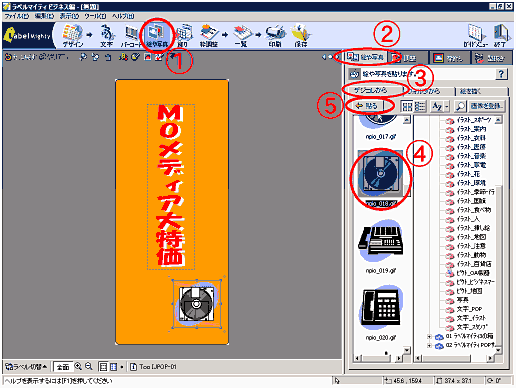Click the 印刷 (Print) printer icon

coord(275,36)
